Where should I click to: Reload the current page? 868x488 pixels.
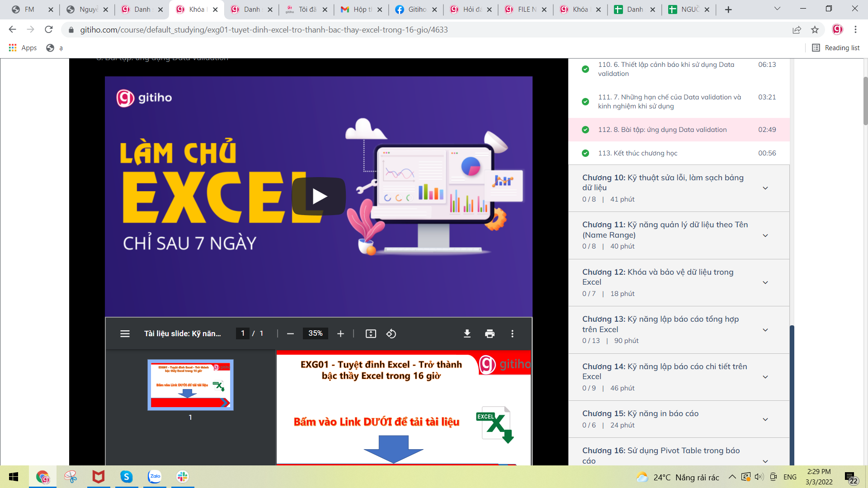tap(48, 29)
